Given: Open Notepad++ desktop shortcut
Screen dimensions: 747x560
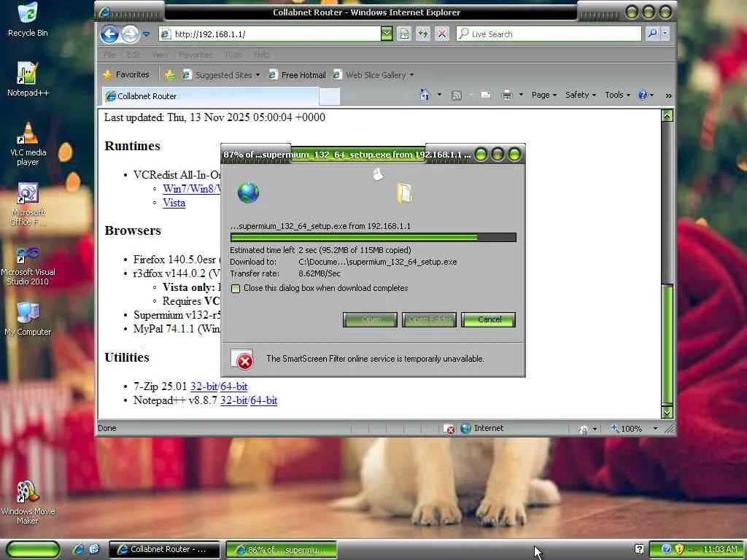Looking at the screenshot, I should [x=28, y=79].
